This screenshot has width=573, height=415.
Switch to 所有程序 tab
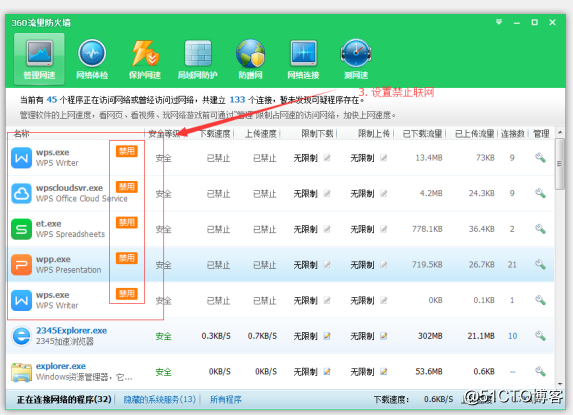225,399
